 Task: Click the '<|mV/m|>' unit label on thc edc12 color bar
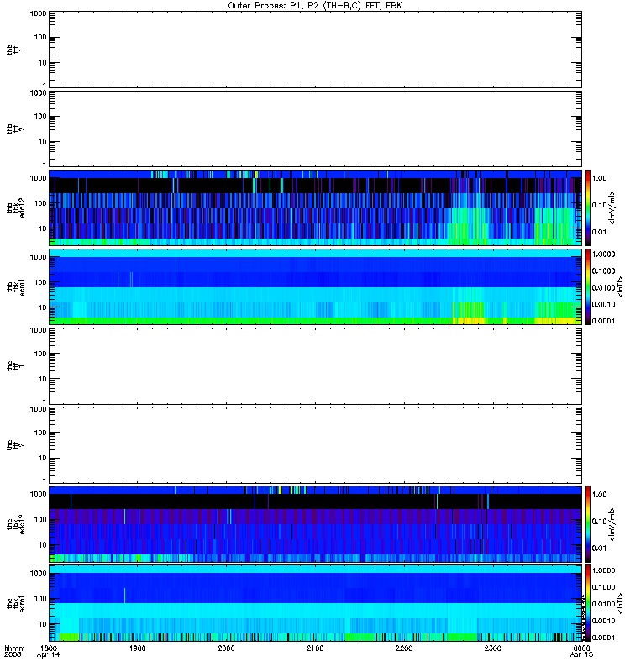coord(612,524)
